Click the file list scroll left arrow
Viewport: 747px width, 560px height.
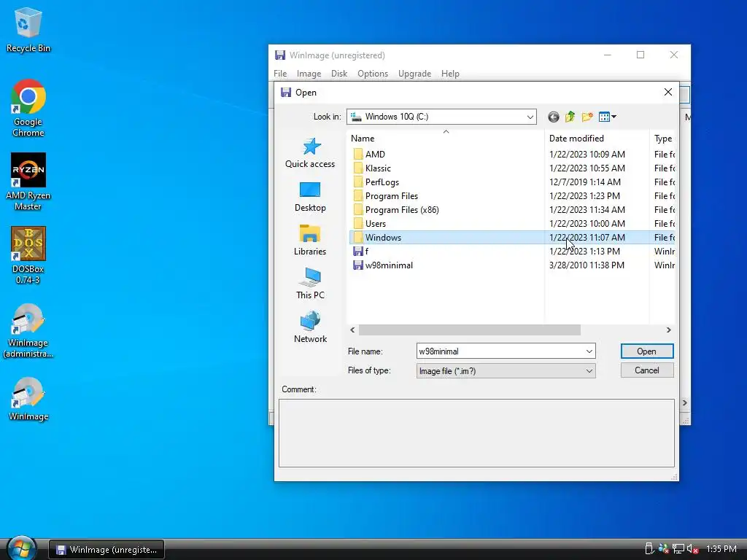coord(352,330)
